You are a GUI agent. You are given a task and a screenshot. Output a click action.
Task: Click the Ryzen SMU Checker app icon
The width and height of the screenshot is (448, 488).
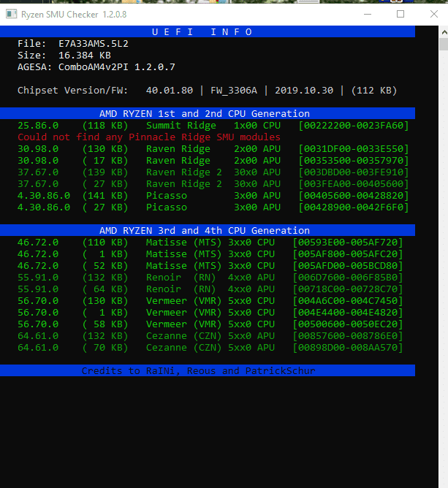pyautogui.click(x=11, y=14)
